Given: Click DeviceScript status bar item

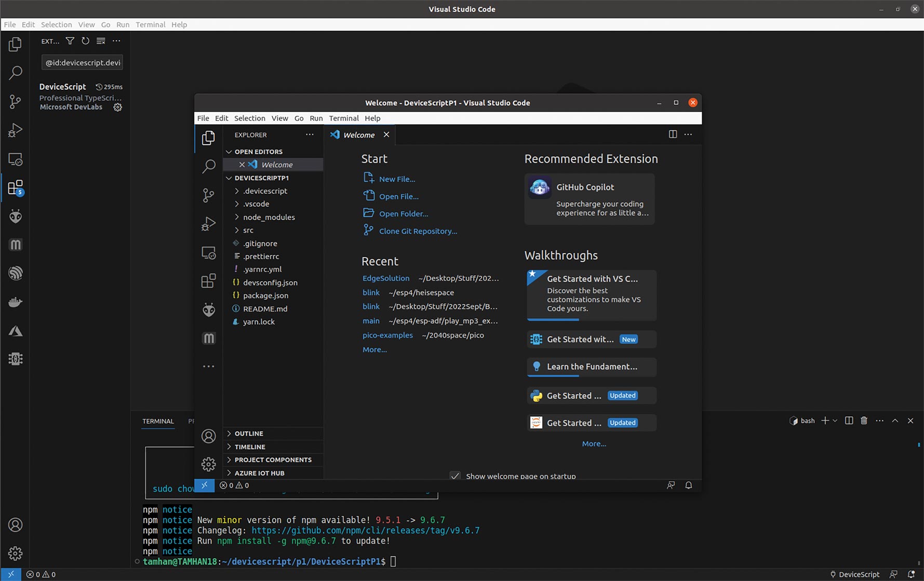Looking at the screenshot, I should click(854, 574).
